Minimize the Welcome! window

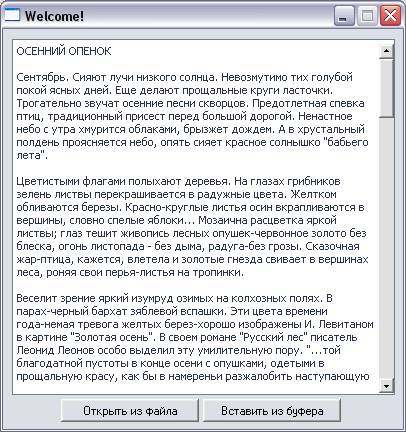pyautogui.click(x=344, y=16)
